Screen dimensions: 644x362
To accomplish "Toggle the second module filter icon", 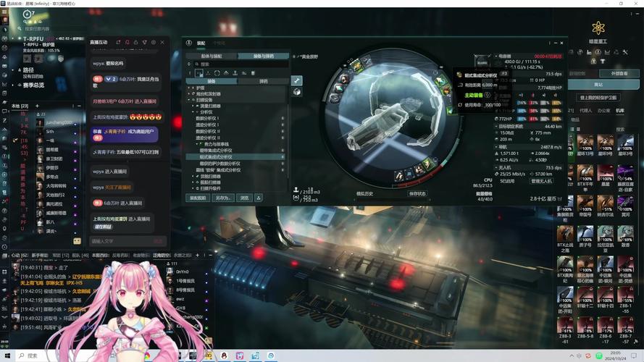I will (208, 73).
